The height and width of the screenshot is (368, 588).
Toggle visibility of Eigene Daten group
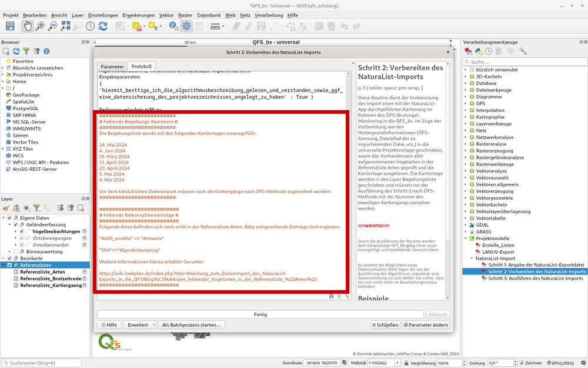tap(9, 218)
